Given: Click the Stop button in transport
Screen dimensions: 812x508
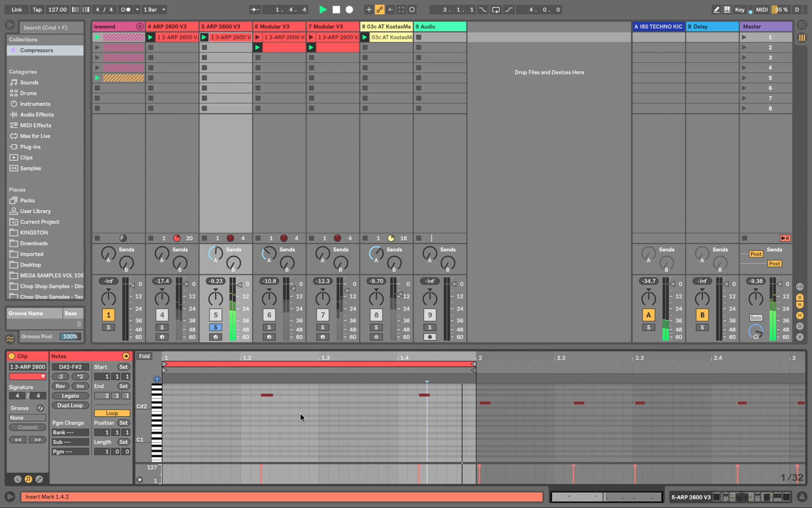Looking at the screenshot, I should (336, 9).
